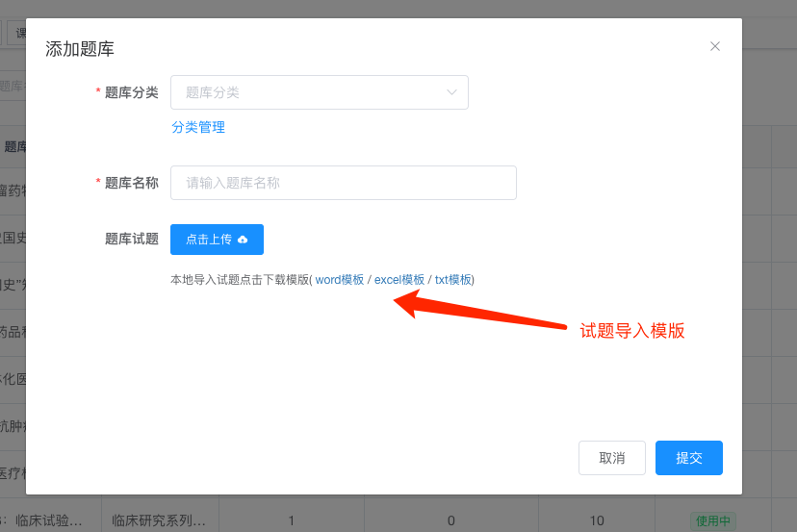Click the 题库分类 field label
This screenshot has height=532, width=797.
tap(131, 92)
